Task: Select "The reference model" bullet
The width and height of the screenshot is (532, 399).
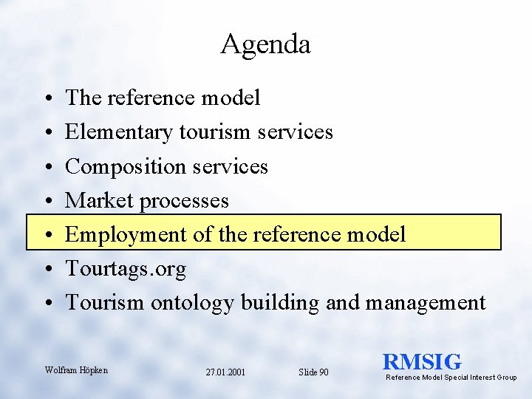Action: coord(163,98)
